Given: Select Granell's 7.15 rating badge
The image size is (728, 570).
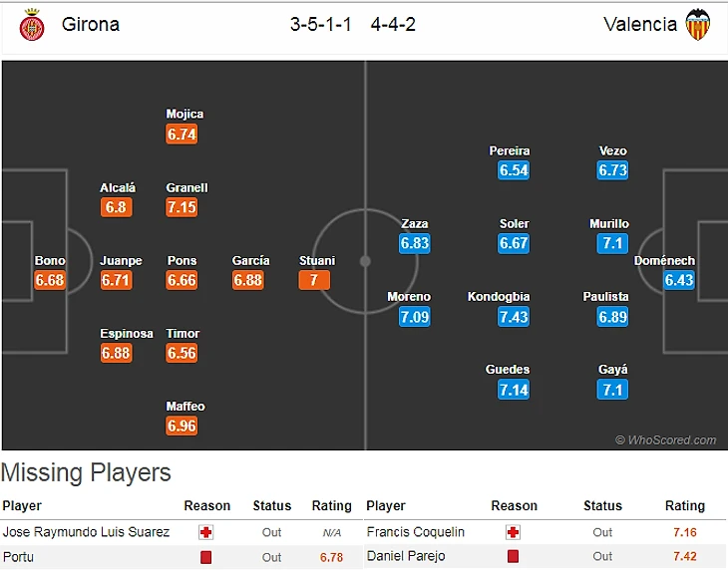Looking at the screenshot, I should [x=182, y=207].
